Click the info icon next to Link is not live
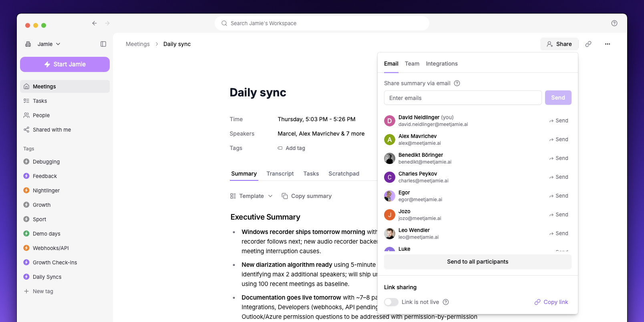The height and width of the screenshot is (322, 644). (x=446, y=302)
